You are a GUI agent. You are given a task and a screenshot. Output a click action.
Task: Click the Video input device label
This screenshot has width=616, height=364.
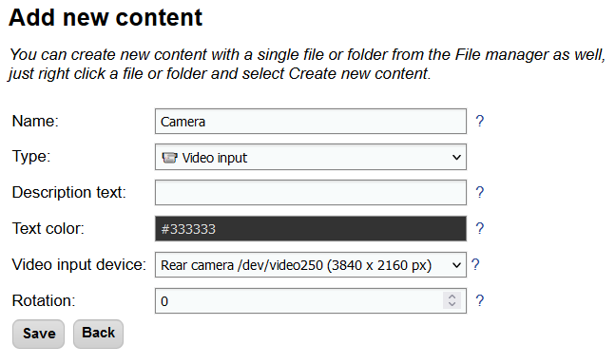(79, 264)
